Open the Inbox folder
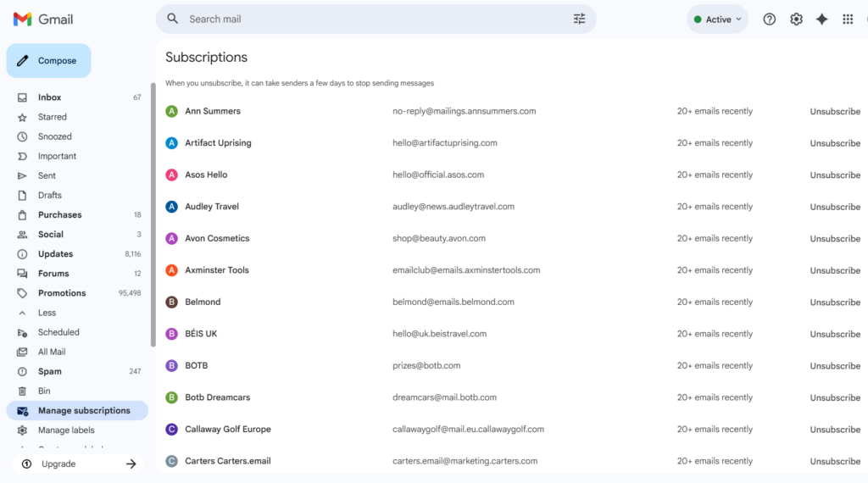 point(77,97)
